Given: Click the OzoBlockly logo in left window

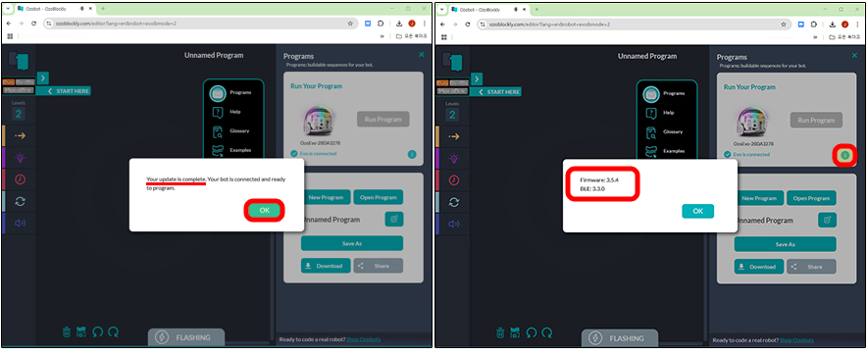Looking at the screenshot, I should click(19, 61).
